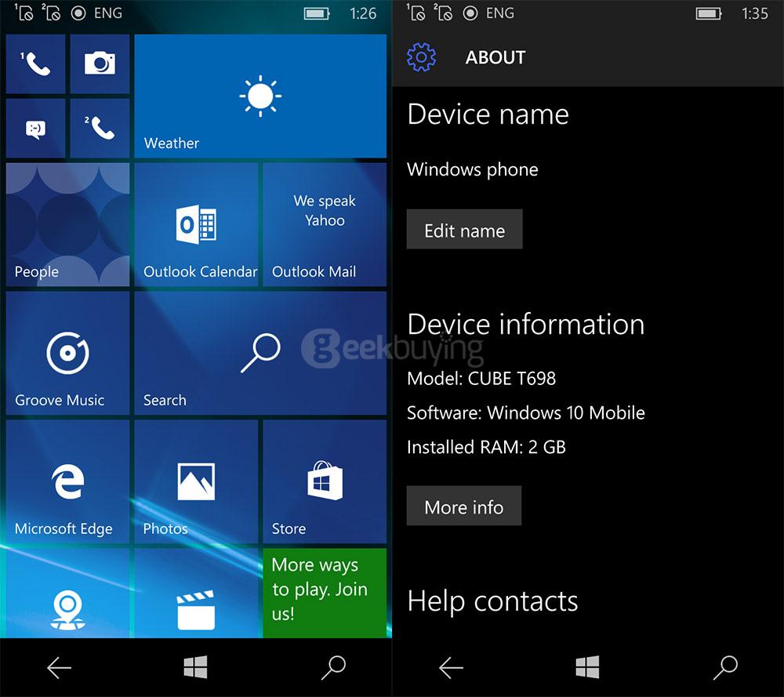Open the Store tile
Image resolution: width=784 pixels, height=697 pixels.
click(325, 482)
